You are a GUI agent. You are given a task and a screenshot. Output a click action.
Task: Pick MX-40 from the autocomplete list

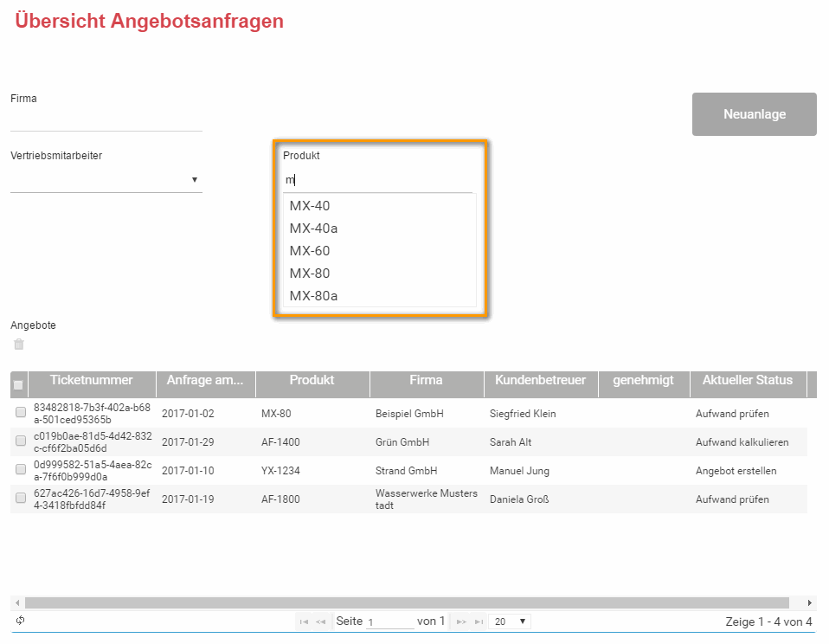click(x=310, y=206)
